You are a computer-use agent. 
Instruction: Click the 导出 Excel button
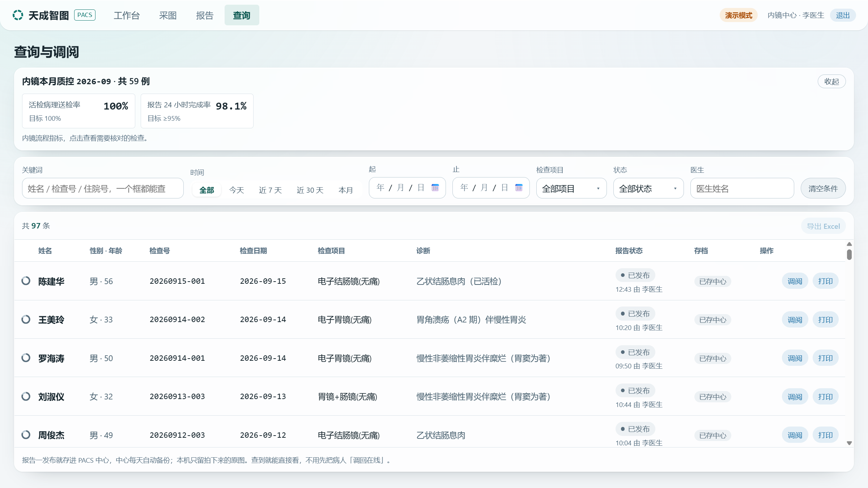823,226
